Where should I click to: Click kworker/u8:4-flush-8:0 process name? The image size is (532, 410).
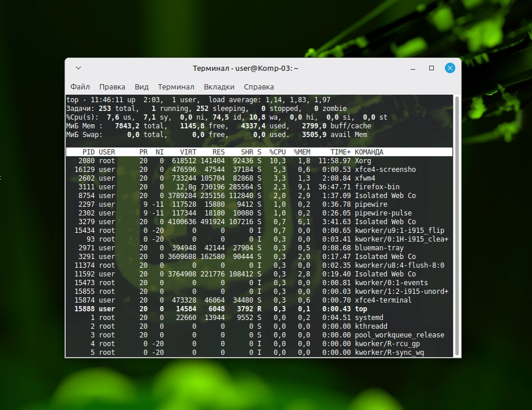pos(400,265)
